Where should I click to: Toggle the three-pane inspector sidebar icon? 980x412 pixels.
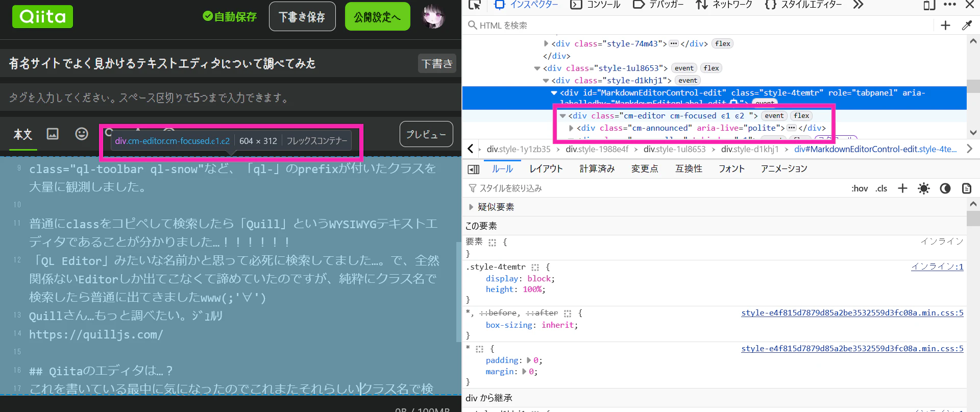click(474, 169)
